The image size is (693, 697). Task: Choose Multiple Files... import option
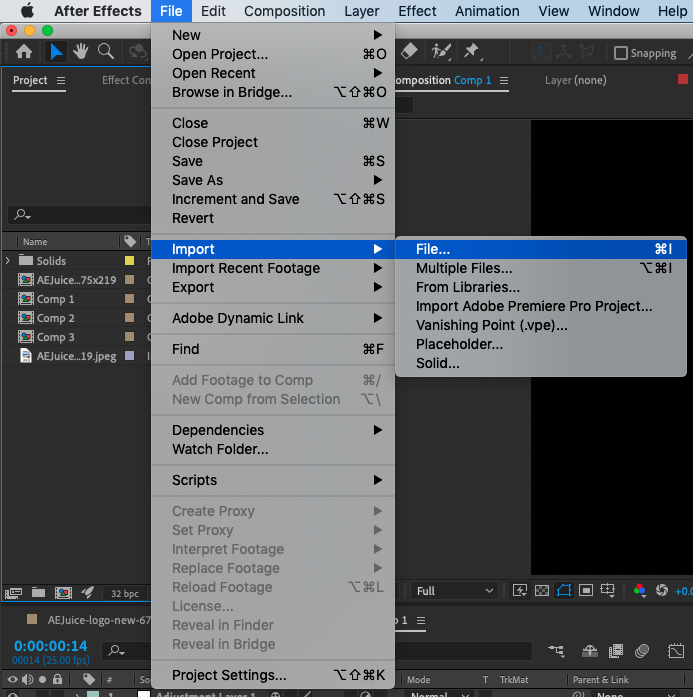(541, 268)
